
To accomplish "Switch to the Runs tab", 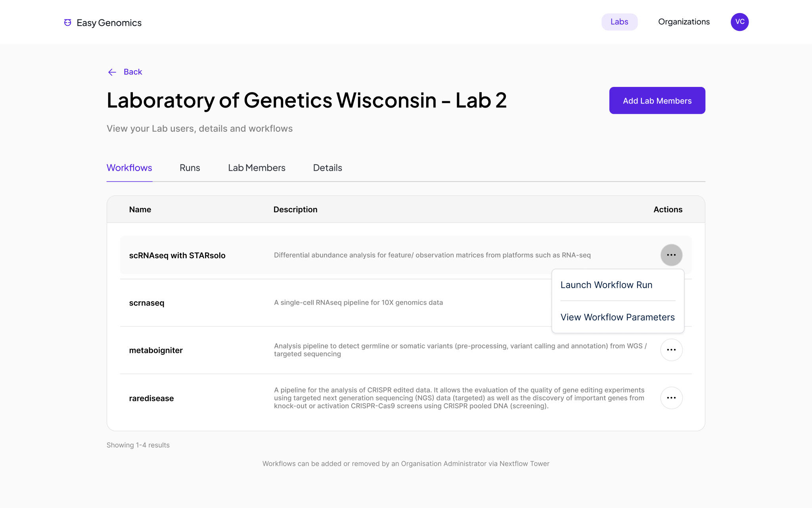I will [x=190, y=167].
